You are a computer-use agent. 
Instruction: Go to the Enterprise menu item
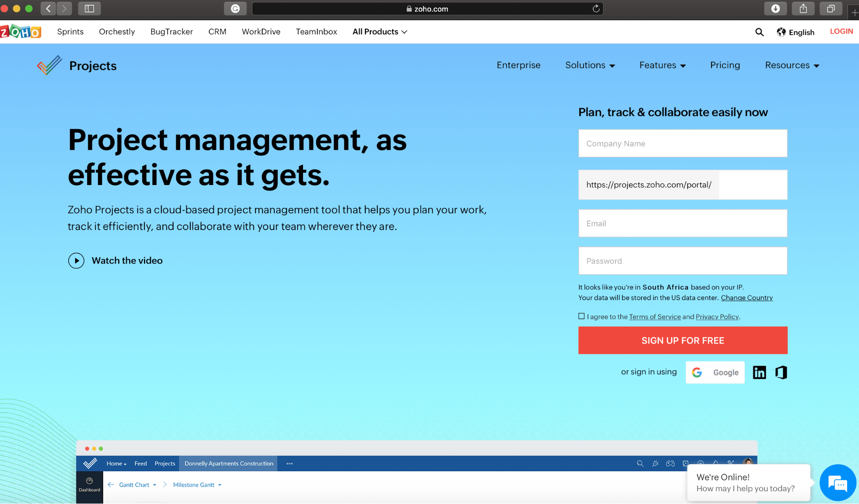point(518,65)
